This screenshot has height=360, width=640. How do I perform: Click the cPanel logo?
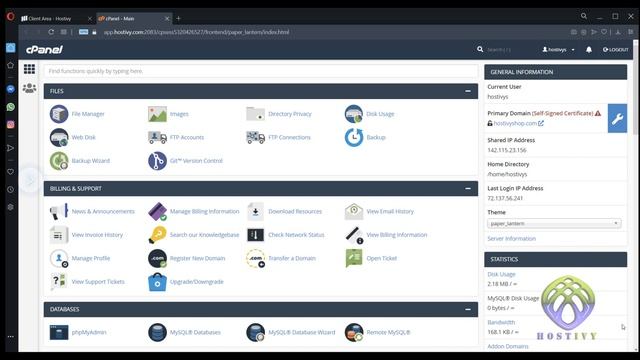pos(44,50)
